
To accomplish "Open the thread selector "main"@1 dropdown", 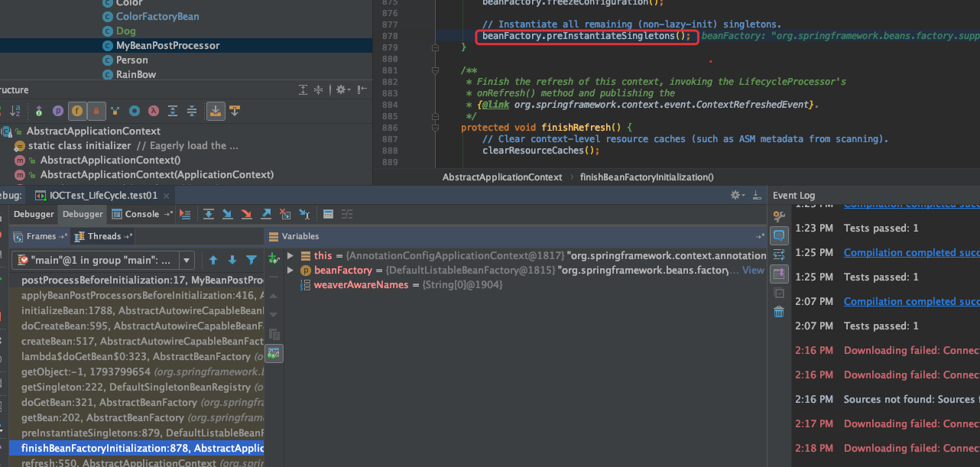I will click(x=103, y=260).
